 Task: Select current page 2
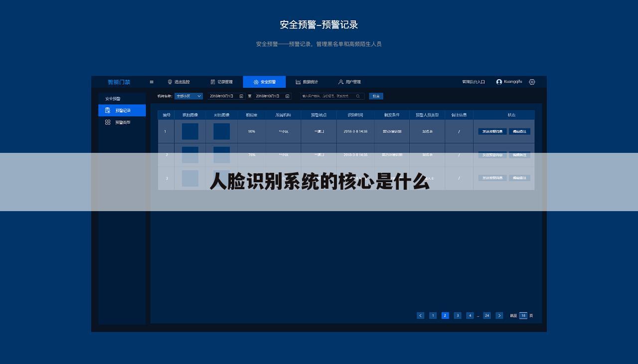coord(445,315)
